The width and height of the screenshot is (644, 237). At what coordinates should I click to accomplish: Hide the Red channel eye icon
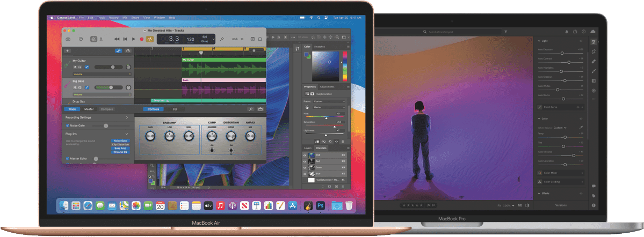click(305, 160)
